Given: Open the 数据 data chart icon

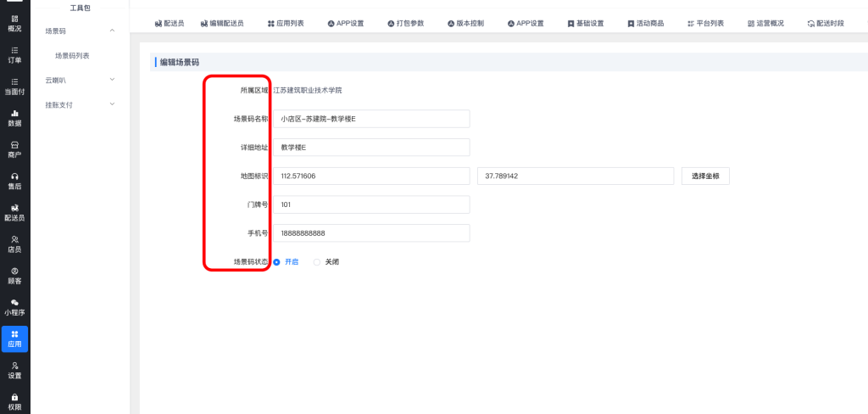Looking at the screenshot, I should (x=14, y=118).
